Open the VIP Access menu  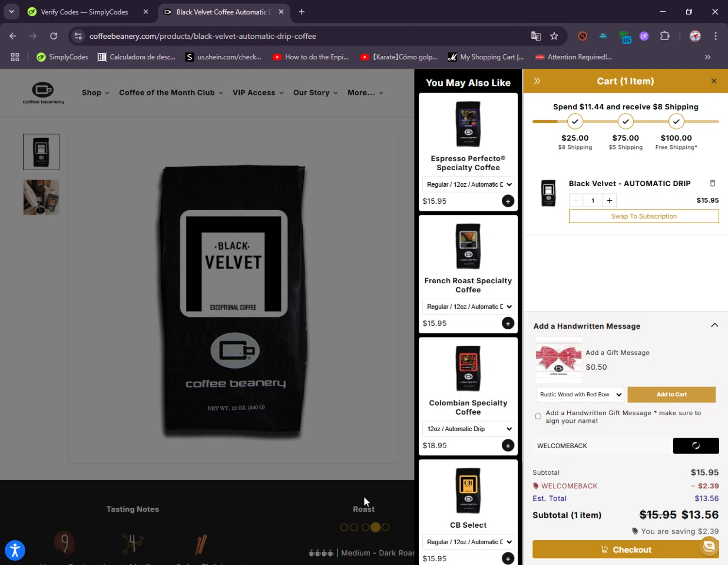258,93
